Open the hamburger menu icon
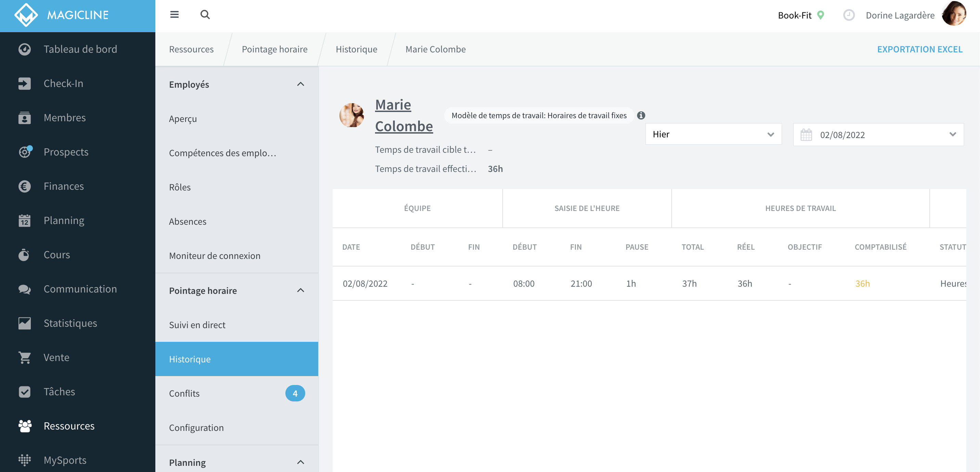The height and width of the screenshot is (472, 980). pyautogui.click(x=174, y=14)
